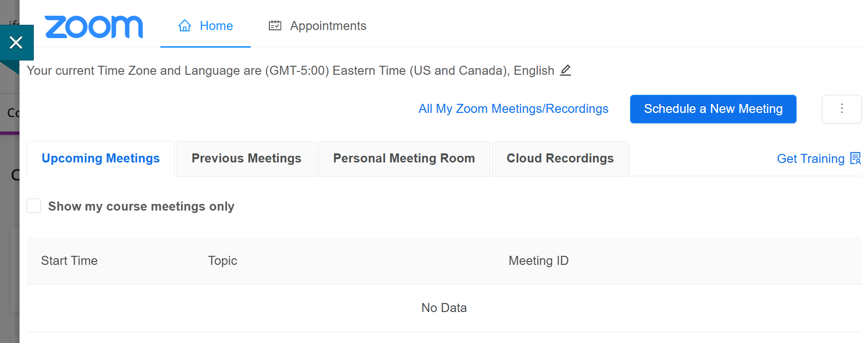Click the Meeting ID column header
The height and width of the screenshot is (343, 868).
tap(538, 261)
